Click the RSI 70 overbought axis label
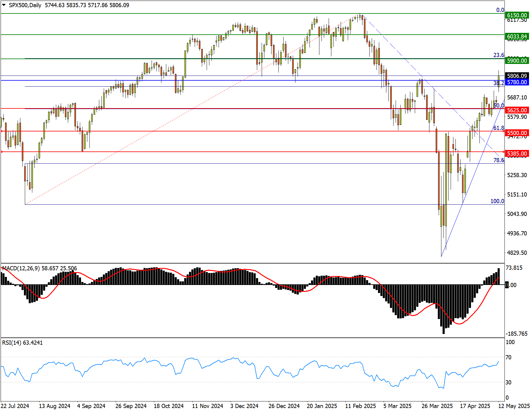532x411 pixels. click(x=508, y=357)
